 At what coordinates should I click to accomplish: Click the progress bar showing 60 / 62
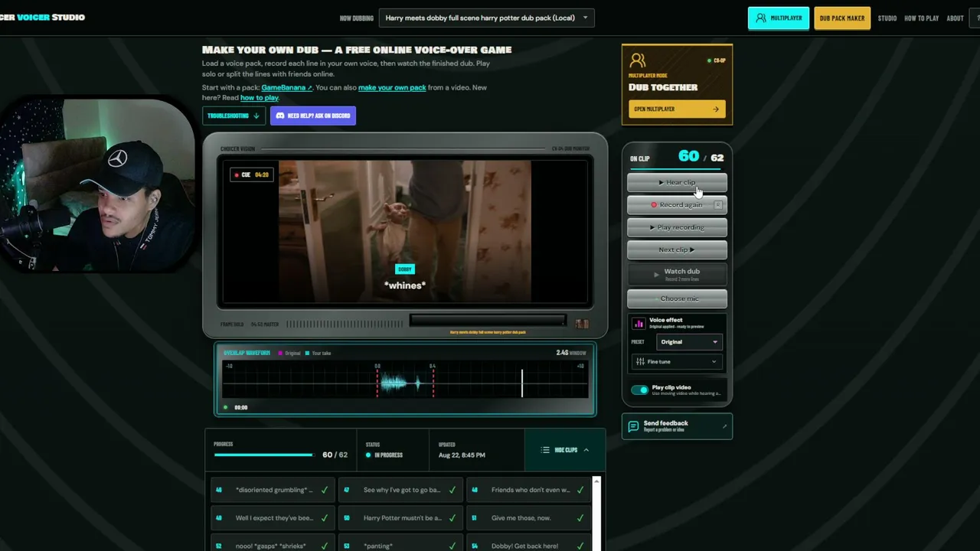point(263,455)
